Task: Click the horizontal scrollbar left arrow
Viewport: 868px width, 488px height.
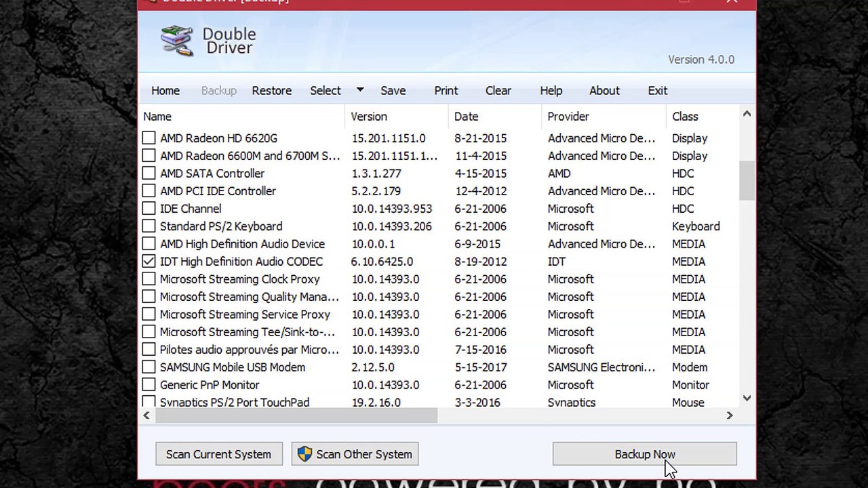Action: tap(146, 415)
